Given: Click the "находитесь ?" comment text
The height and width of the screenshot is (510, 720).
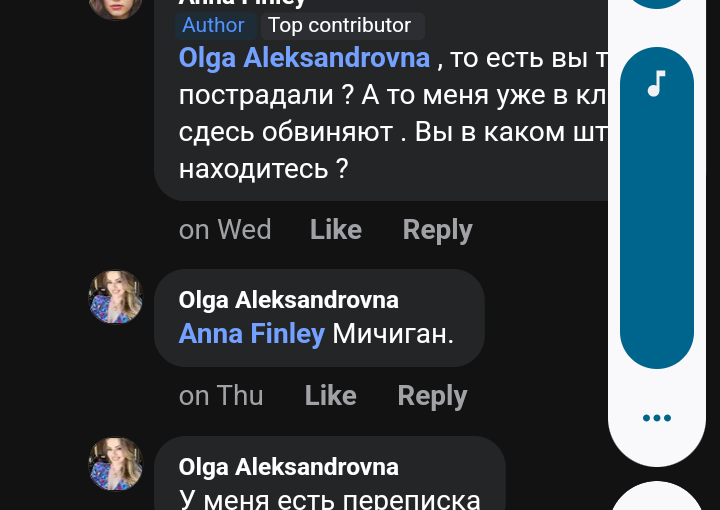Looking at the screenshot, I should pyautogui.click(x=263, y=168).
